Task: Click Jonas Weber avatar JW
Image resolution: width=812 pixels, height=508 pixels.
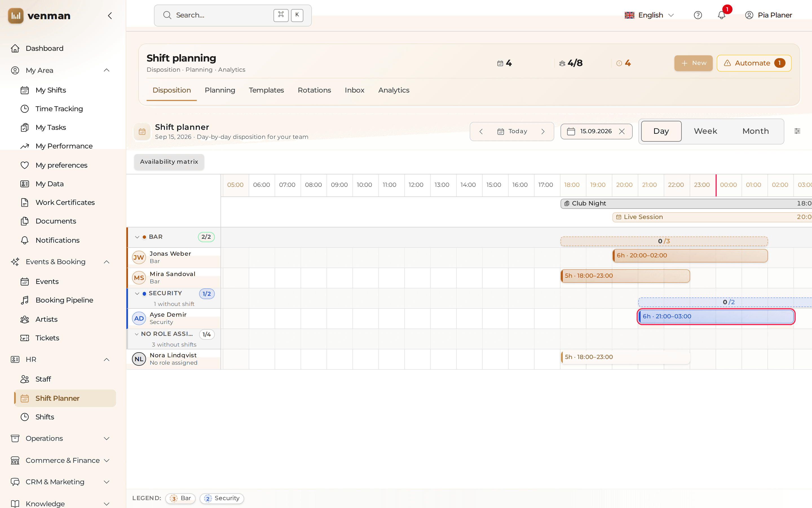Action: 139,257
